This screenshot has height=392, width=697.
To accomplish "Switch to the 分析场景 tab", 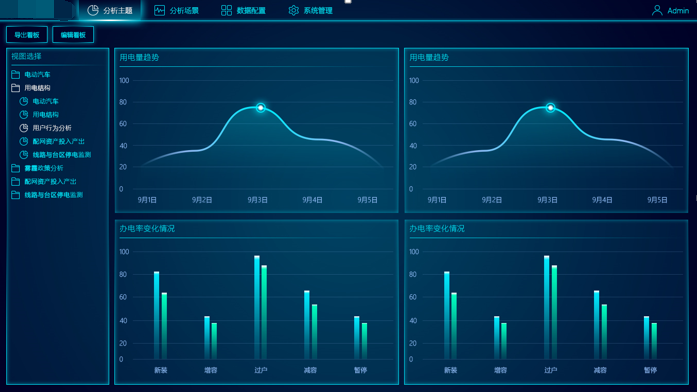I will pyautogui.click(x=176, y=10).
